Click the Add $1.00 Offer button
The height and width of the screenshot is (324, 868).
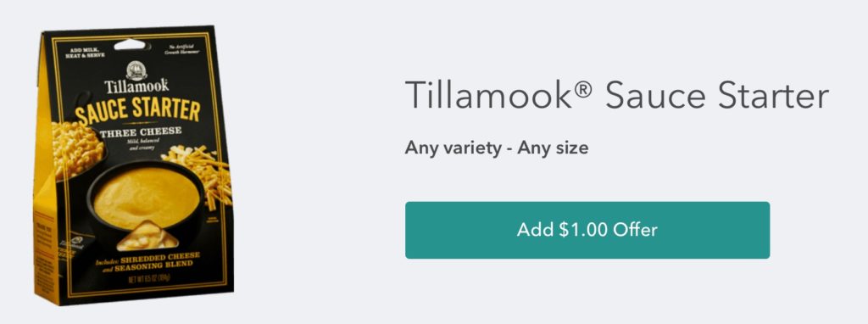tap(587, 230)
